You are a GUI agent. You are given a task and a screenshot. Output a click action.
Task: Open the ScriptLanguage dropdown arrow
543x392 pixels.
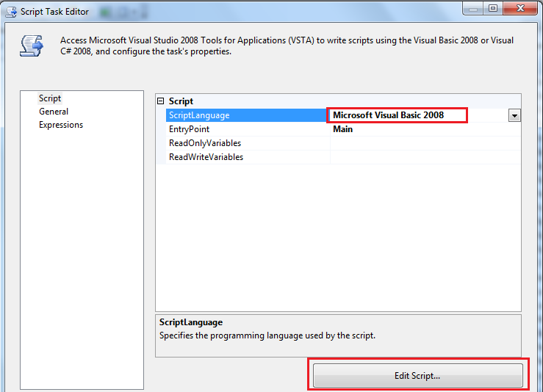[x=514, y=115]
